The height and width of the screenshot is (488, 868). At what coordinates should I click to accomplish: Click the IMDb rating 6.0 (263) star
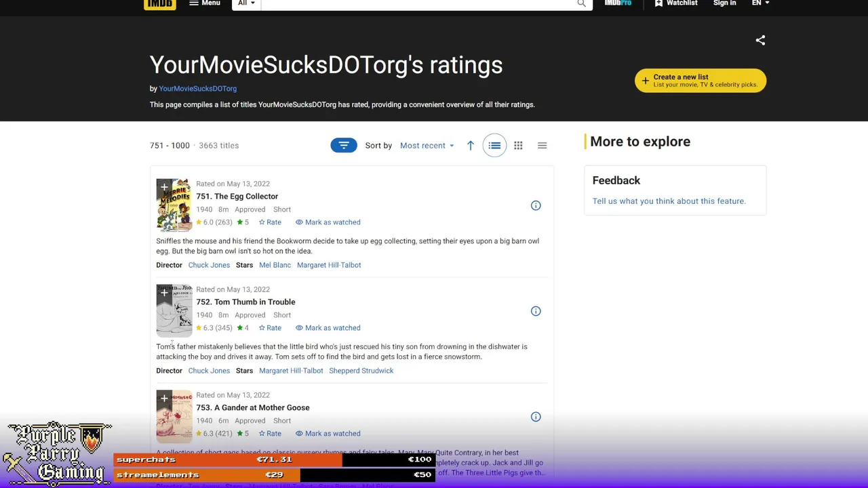(x=199, y=222)
